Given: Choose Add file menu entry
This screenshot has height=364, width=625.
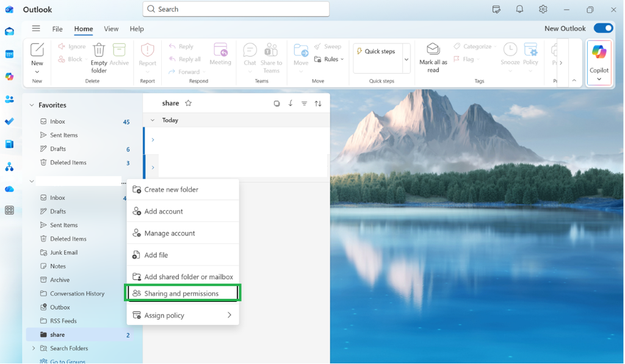Looking at the screenshot, I should (183, 255).
